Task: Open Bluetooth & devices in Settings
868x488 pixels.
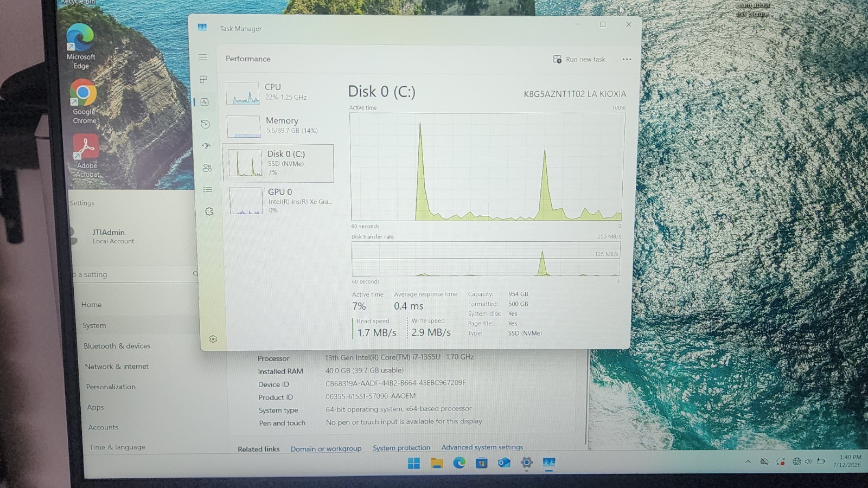Action: coord(117,346)
